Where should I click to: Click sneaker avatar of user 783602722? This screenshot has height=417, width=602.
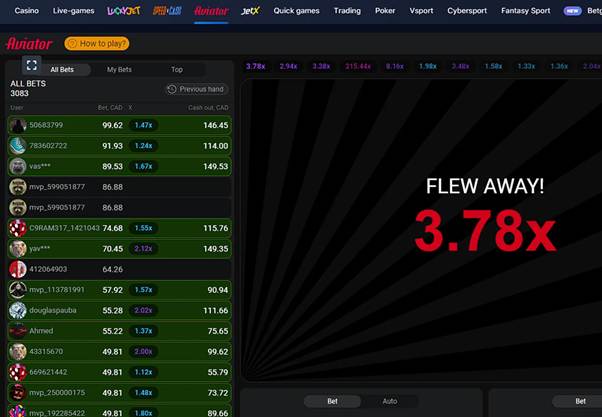18,146
